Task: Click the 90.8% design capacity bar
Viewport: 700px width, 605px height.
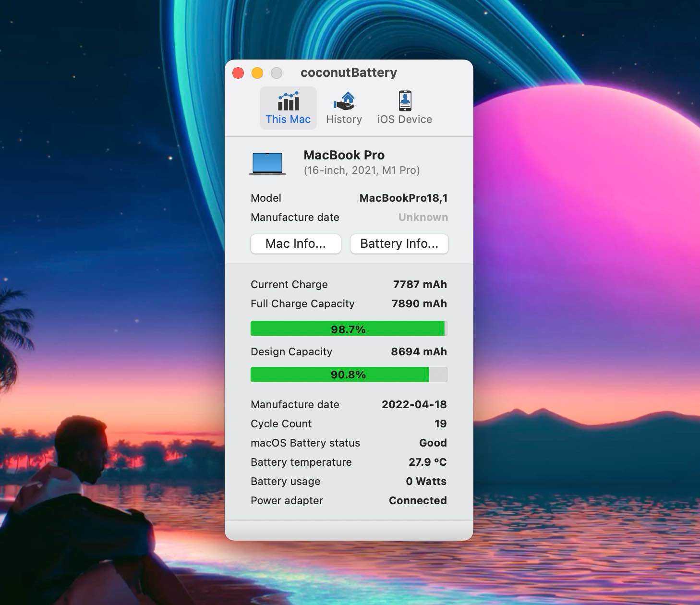Action: click(349, 375)
